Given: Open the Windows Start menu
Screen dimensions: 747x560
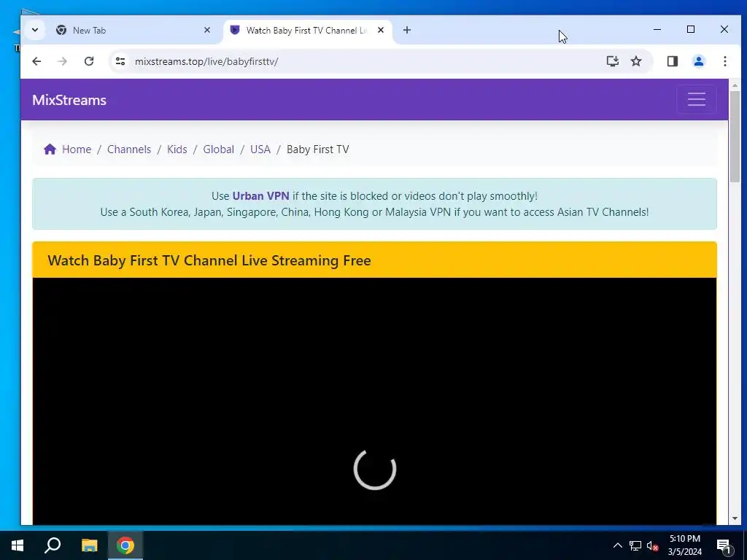Looking at the screenshot, I should [18, 545].
